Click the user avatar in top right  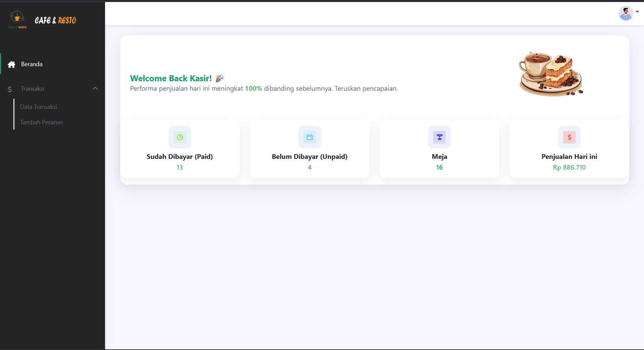point(626,13)
